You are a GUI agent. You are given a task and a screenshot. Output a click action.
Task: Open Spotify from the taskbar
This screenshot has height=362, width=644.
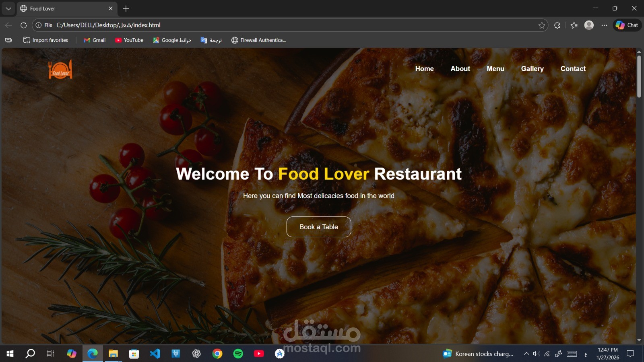(238, 354)
